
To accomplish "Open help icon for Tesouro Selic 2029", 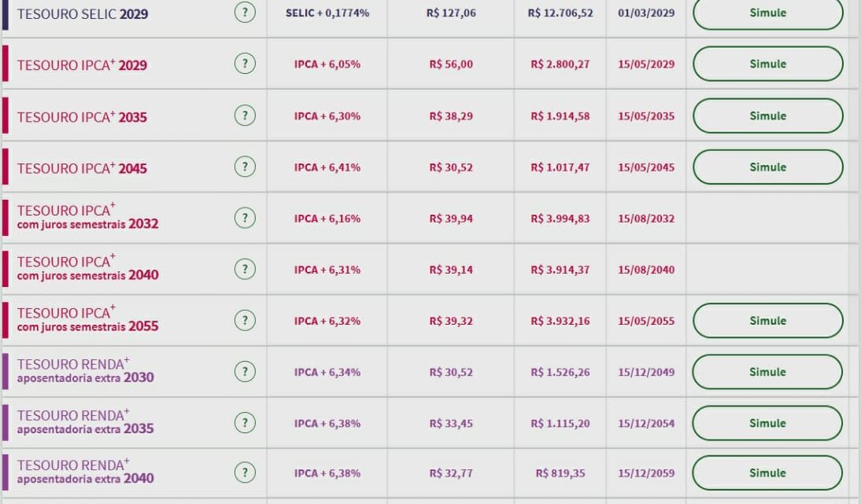I will click(245, 12).
